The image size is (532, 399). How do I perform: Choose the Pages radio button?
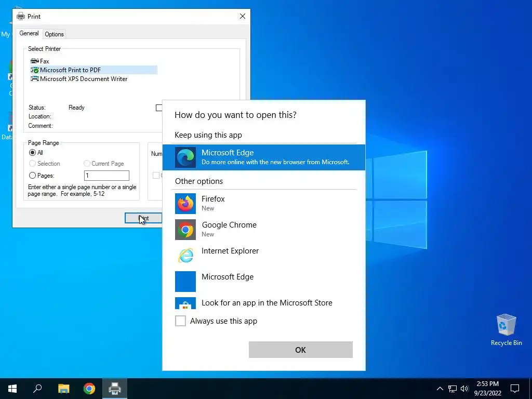(32, 176)
